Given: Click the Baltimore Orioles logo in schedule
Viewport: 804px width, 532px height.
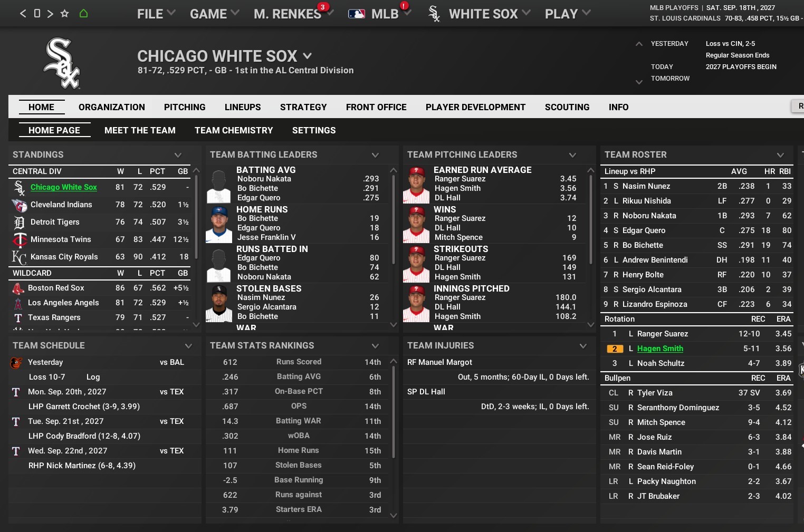Looking at the screenshot, I should click(16, 363).
